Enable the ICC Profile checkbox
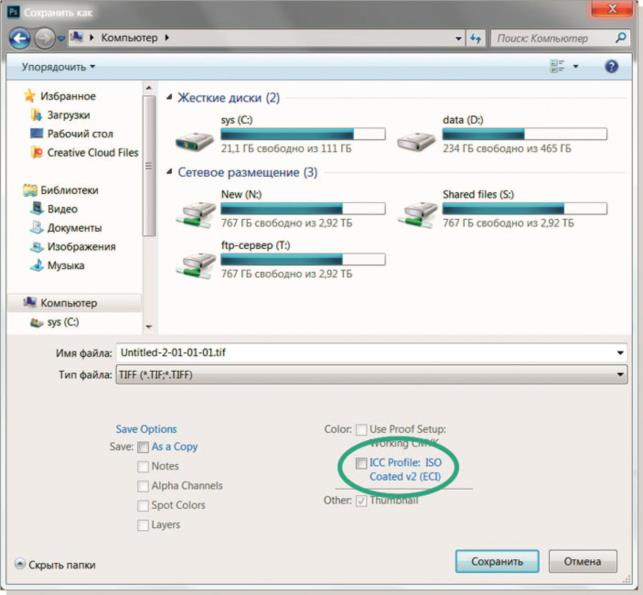This screenshot has height=595, width=643. 361,463
